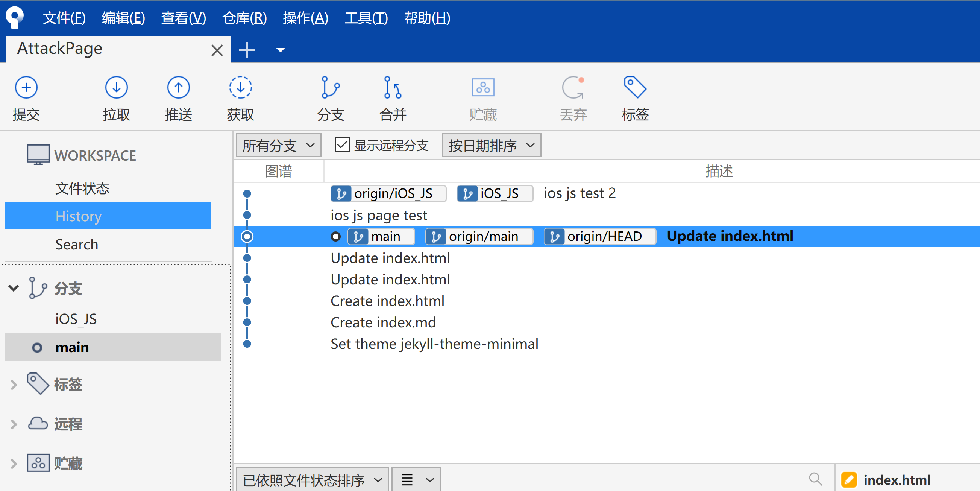Click the search magnifier icon
The image size is (980, 491).
point(815,479)
